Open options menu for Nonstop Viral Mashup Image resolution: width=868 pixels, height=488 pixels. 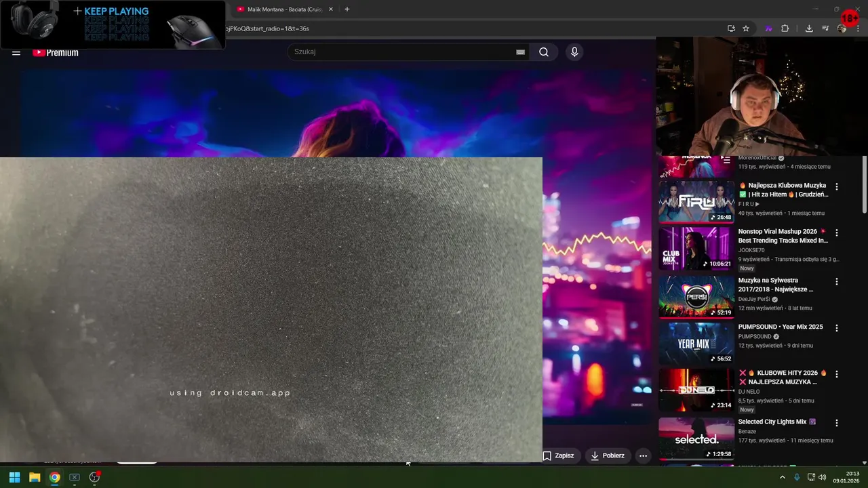(837, 232)
